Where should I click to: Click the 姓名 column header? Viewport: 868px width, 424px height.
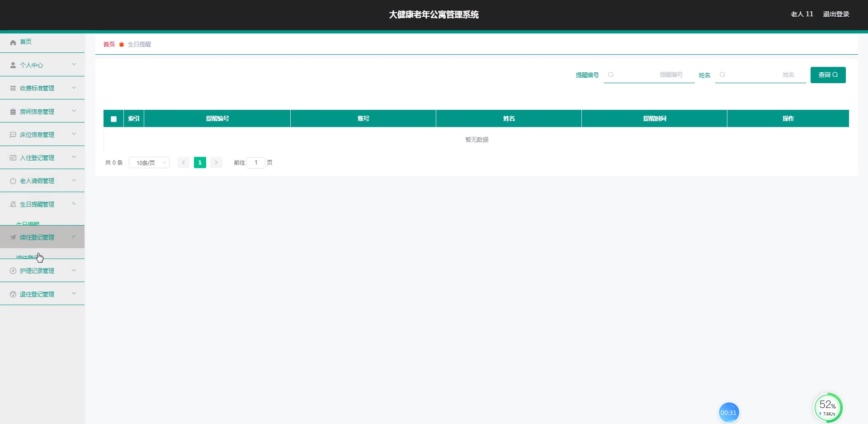tap(509, 118)
